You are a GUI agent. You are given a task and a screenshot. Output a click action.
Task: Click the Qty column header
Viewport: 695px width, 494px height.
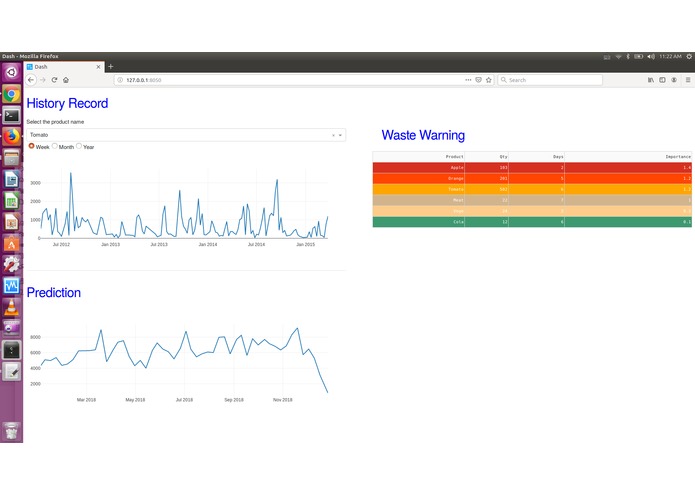(486, 156)
